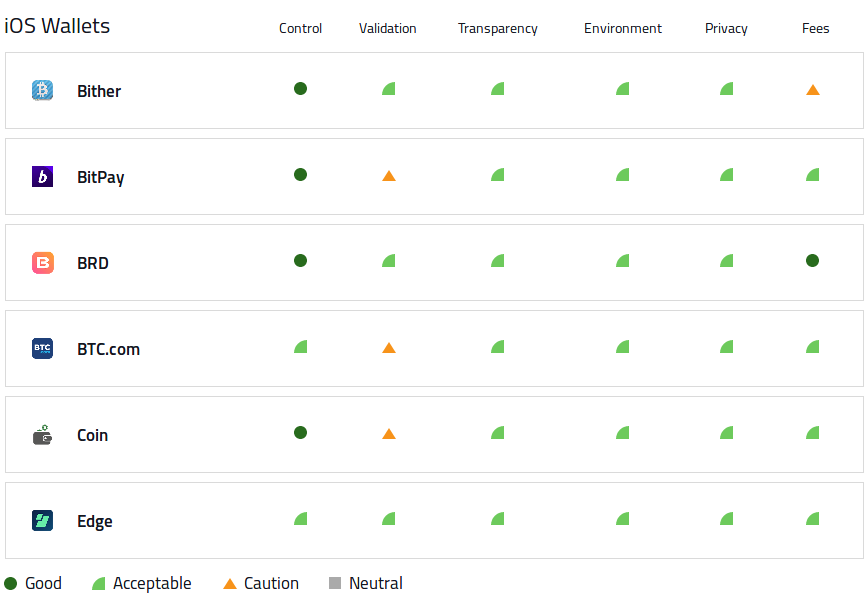Click the BRD orange logo icon
Screen dimensions: 868x598
(43, 262)
